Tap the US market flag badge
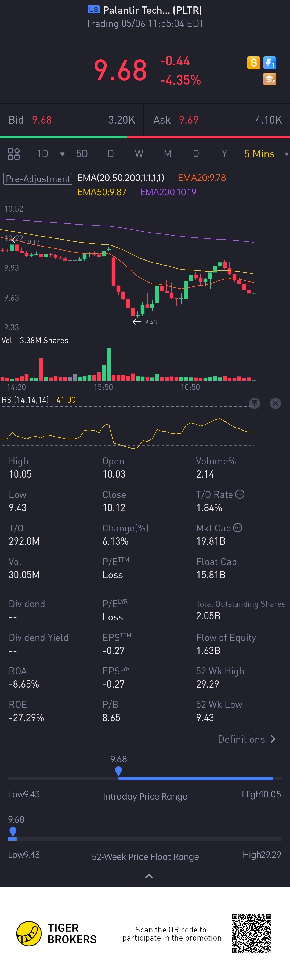 (93, 9)
